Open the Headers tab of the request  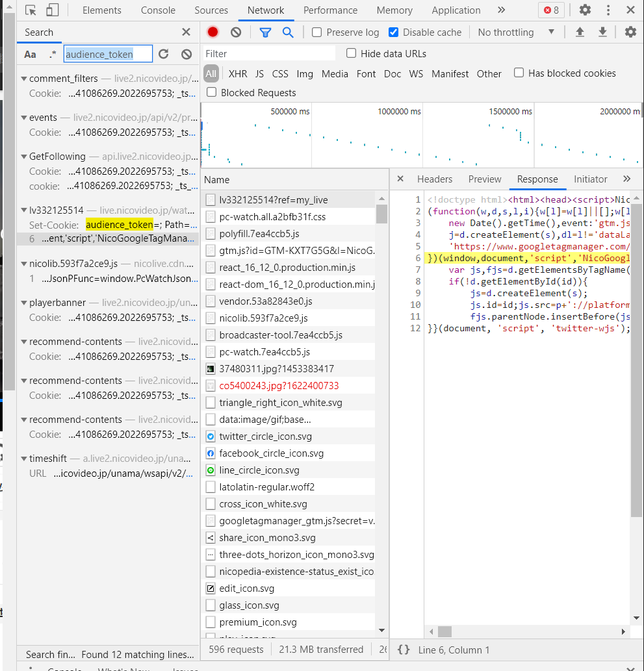[434, 179]
